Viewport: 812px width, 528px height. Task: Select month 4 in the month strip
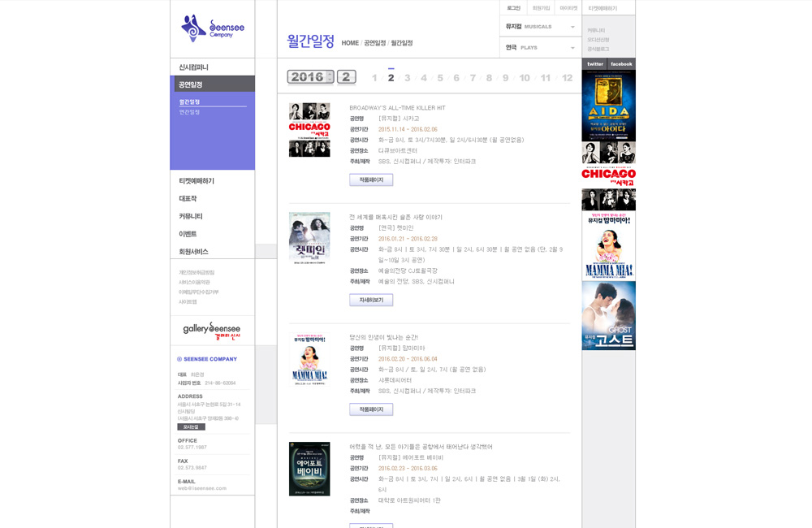[424, 78]
